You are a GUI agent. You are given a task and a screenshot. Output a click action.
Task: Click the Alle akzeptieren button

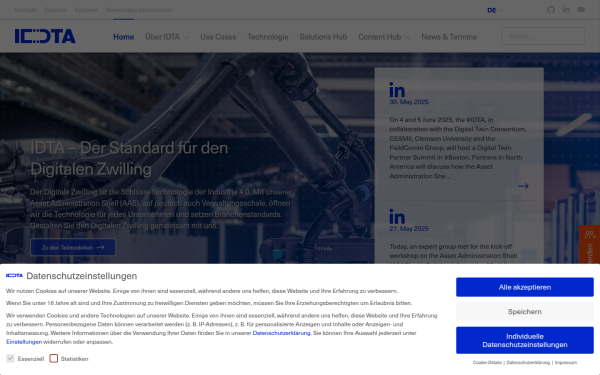point(525,287)
